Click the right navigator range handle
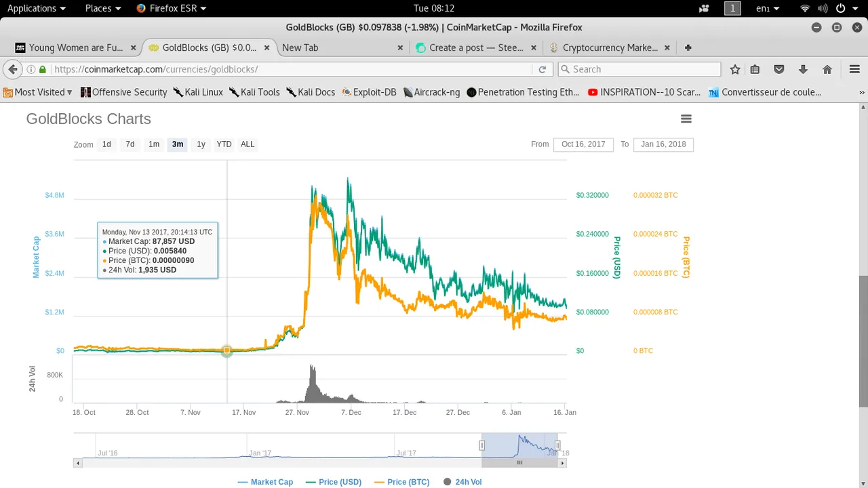Image resolution: width=868 pixels, height=488 pixels. [557, 445]
